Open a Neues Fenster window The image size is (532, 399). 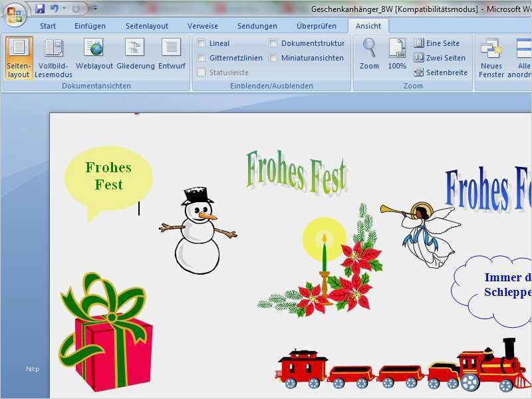[491, 57]
